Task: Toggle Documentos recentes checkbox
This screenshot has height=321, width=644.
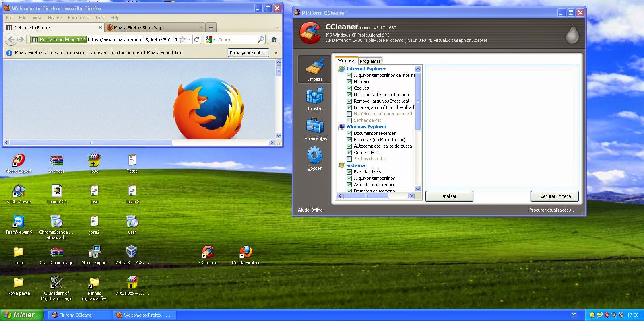Action: (349, 133)
